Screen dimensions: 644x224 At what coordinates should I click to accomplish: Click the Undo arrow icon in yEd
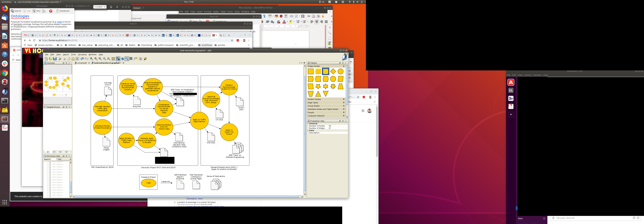point(82,59)
